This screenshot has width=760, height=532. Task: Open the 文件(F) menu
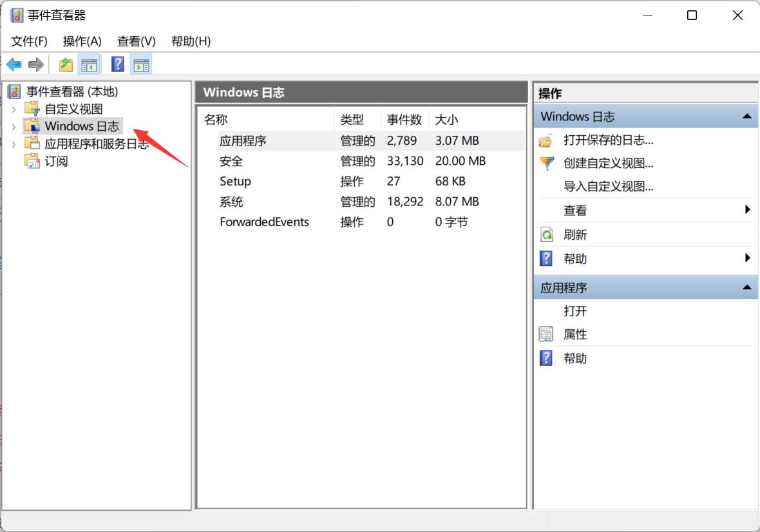click(x=28, y=41)
